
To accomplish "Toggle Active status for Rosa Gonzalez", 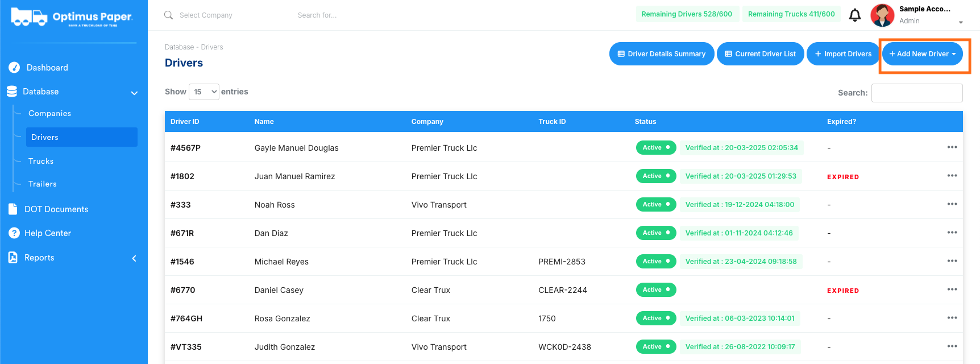I will coord(656,318).
